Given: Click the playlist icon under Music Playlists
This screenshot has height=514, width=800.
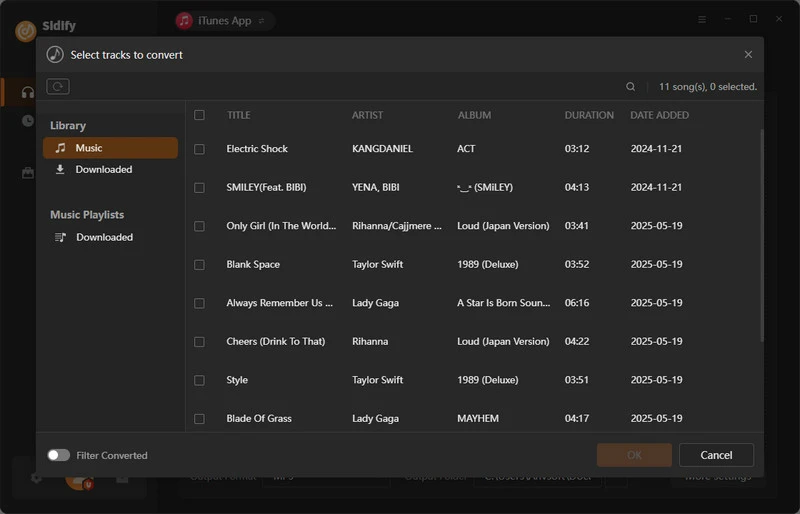Looking at the screenshot, I should click(x=60, y=237).
